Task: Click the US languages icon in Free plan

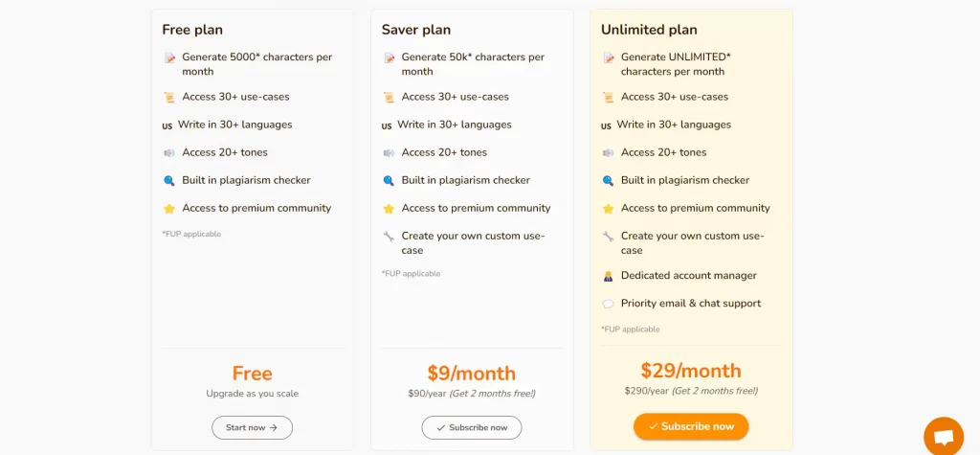Action: click(167, 125)
